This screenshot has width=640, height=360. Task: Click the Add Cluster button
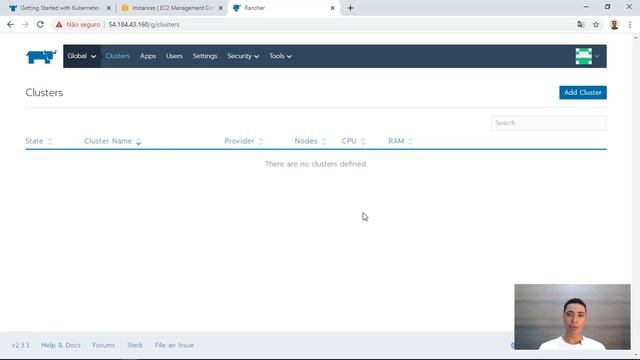point(582,93)
